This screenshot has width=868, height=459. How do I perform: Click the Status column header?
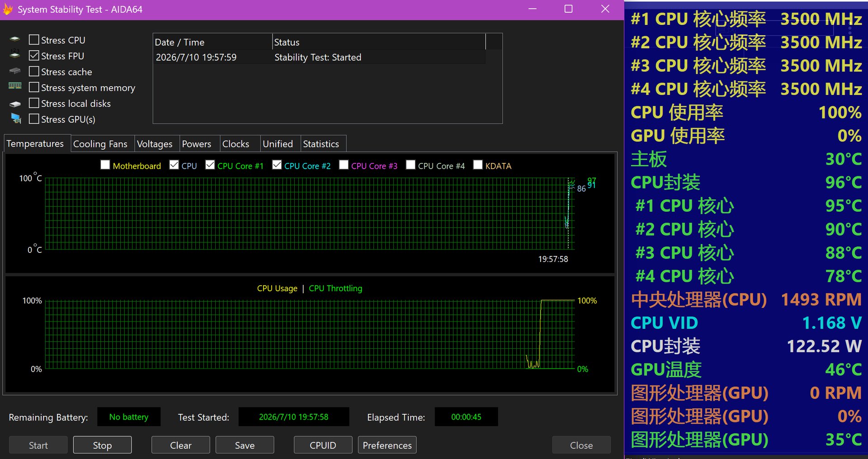coord(379,42)
